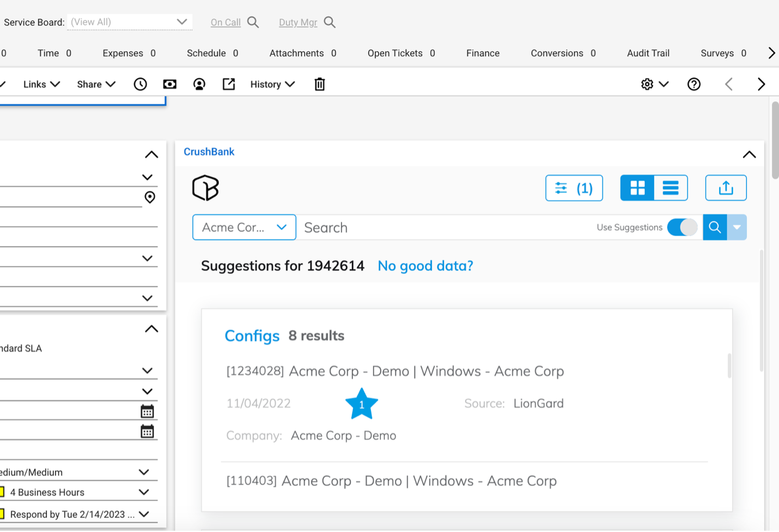Open the lower calendar date picker icon
This screenshot has width=779, height=532.
[147, 431]
